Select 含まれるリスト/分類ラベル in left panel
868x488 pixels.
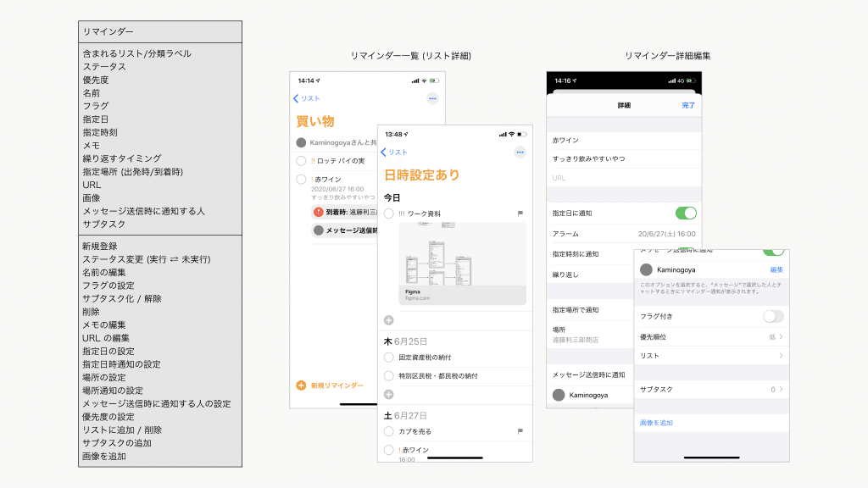[x=136, y=53]
